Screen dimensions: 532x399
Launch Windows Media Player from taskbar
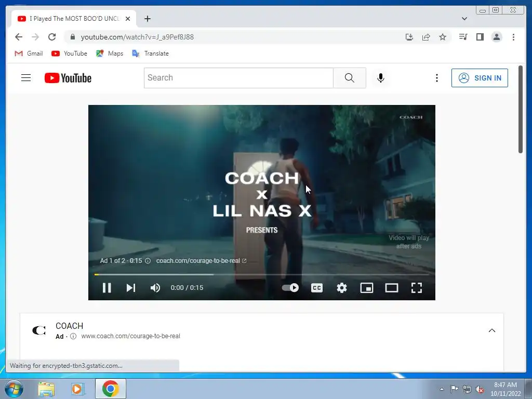(x=77, y=389)
